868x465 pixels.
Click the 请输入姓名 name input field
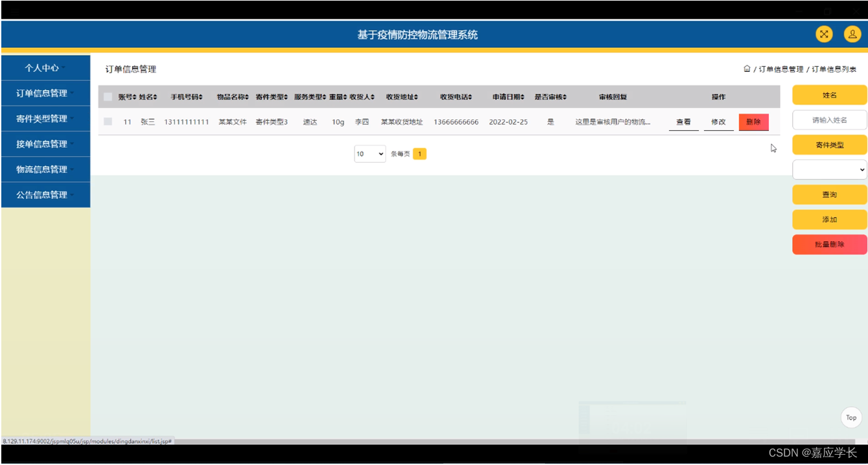click(830, 120)
